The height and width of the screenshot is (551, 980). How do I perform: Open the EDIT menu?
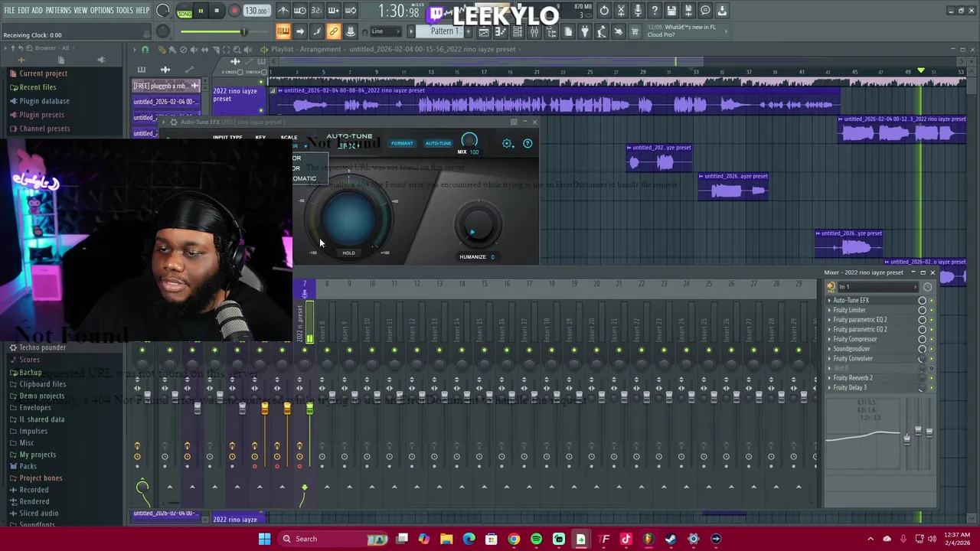click(x=24, y=11)
